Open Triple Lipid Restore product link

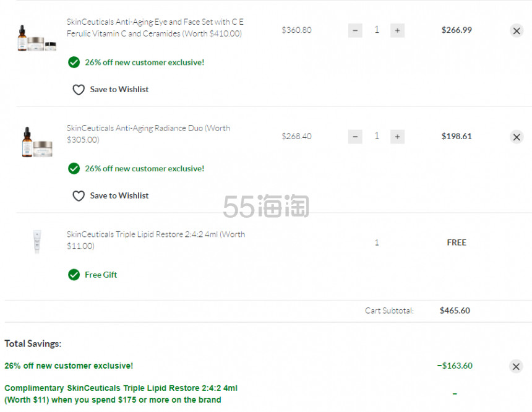156,240
